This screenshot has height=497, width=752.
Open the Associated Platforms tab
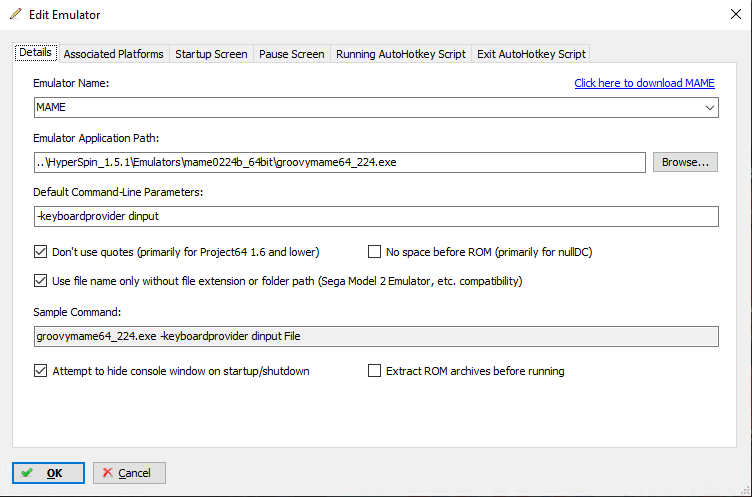(114, 54)
